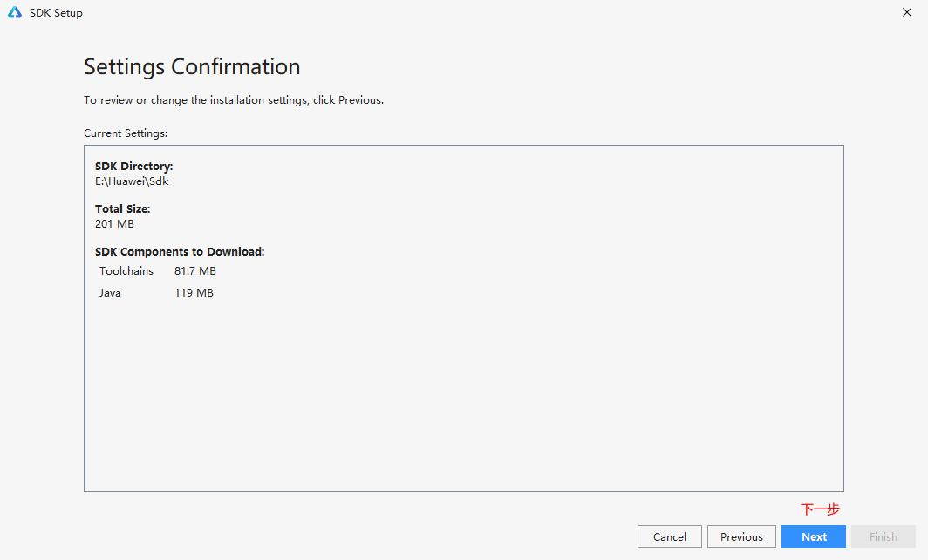The image size is (928, 560).
Task: Click the Next button
Action: [814, 536]
